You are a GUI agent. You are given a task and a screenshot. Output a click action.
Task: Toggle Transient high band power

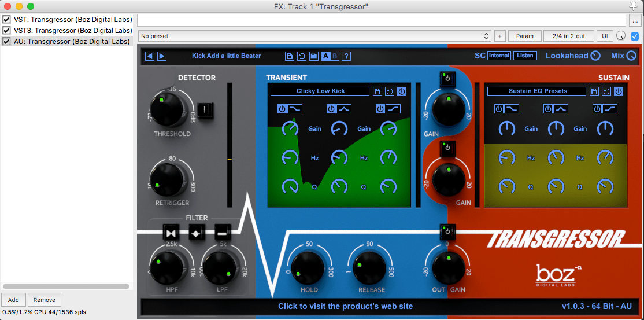tap(380, 109)
